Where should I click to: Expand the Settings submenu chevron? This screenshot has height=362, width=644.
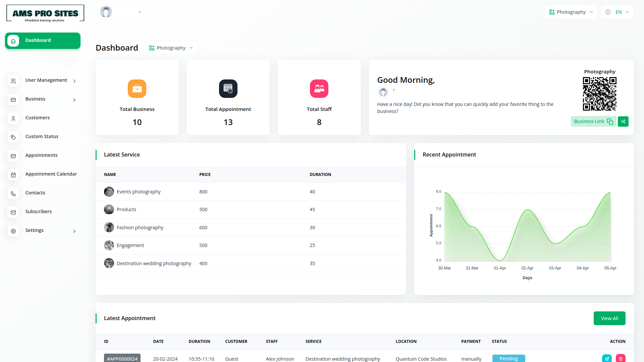[74, 231]
